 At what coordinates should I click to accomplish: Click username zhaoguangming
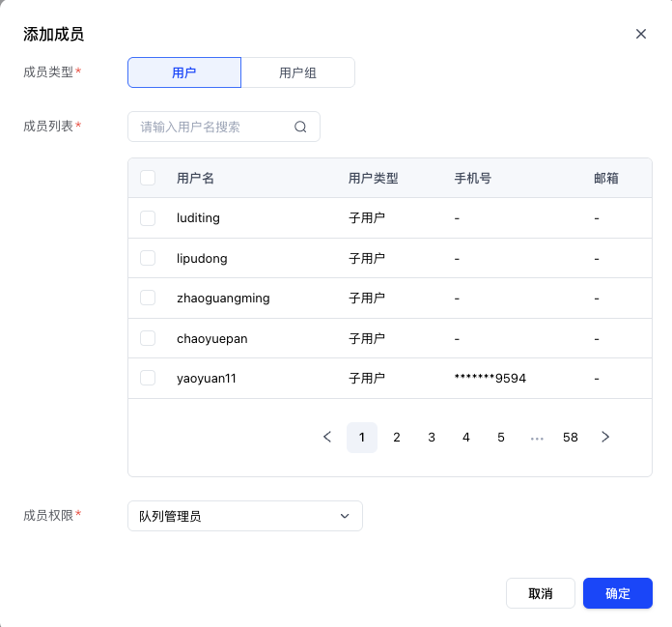tap(223, 299)
